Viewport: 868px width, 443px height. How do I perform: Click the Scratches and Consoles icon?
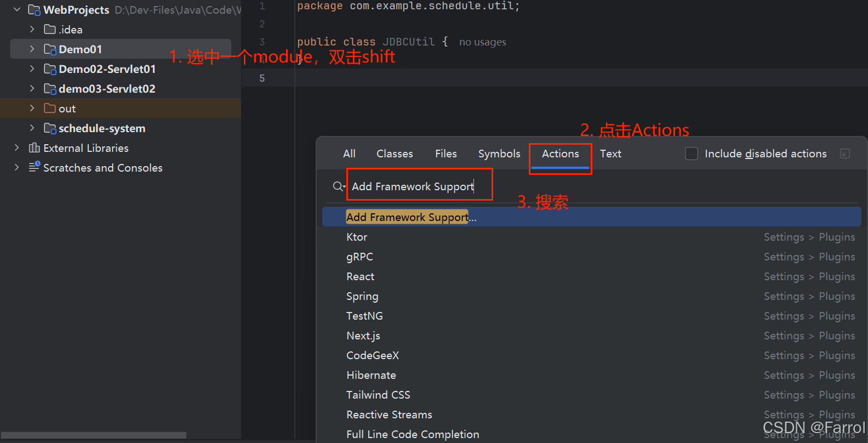(x=34, y=167)
